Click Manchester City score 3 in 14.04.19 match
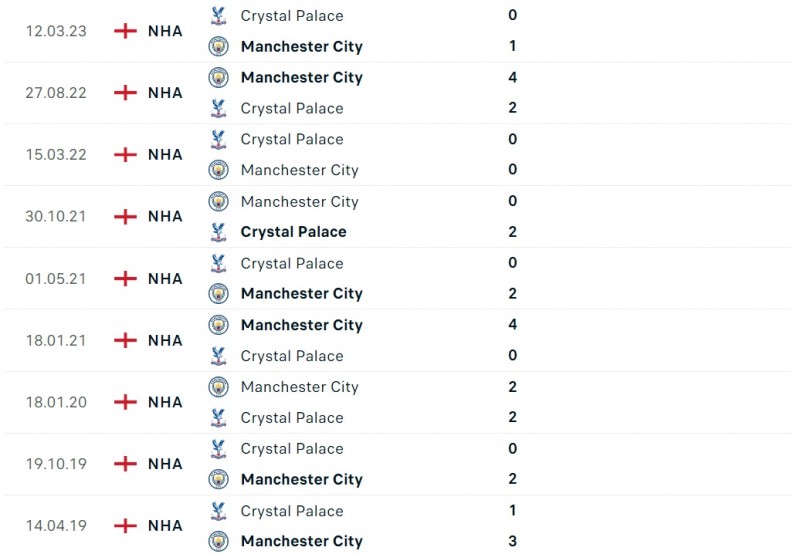 pyautogui.click(x=513, y=541)
